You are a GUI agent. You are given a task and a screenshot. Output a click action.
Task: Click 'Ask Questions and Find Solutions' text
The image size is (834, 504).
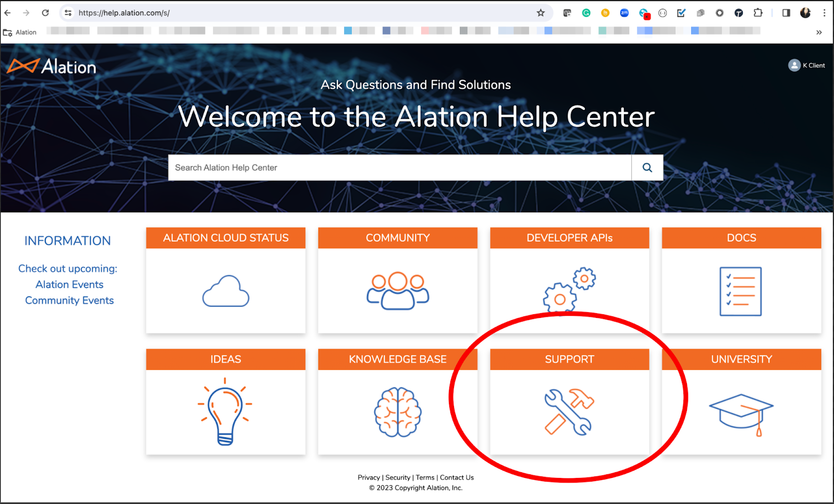coord(416,85)
